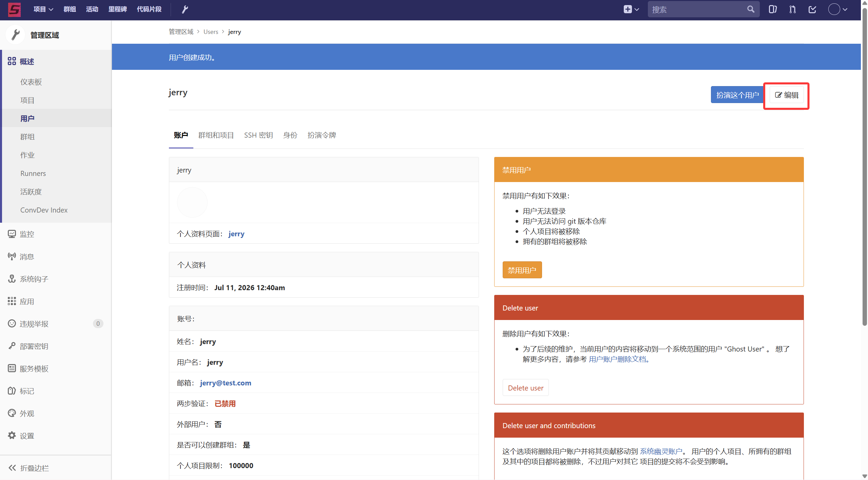The image size is (868, 480).
Task: Click the user avatar in the top bar
Action: tap(834, 9)
